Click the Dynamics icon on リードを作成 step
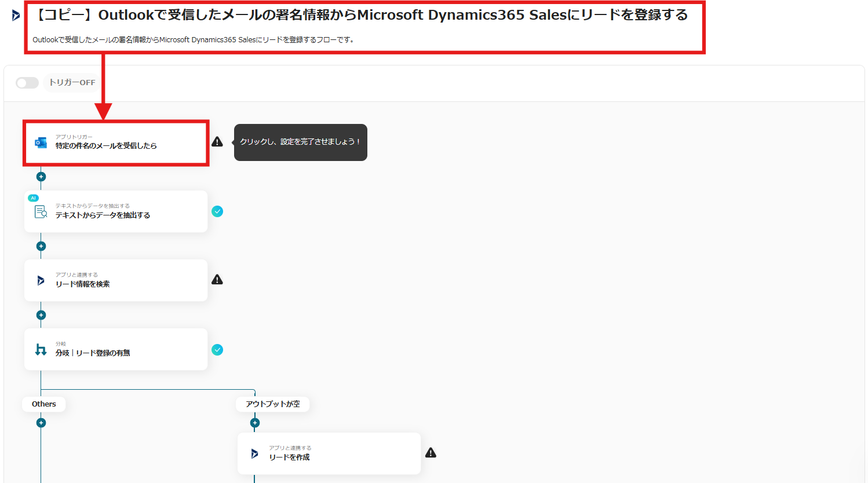 (254, 453)
